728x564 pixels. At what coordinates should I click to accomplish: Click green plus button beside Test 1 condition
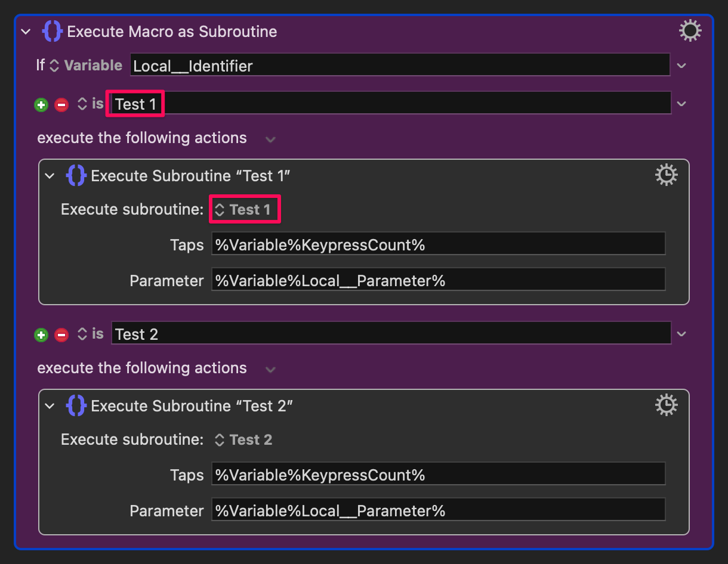(x=41, y=105)
